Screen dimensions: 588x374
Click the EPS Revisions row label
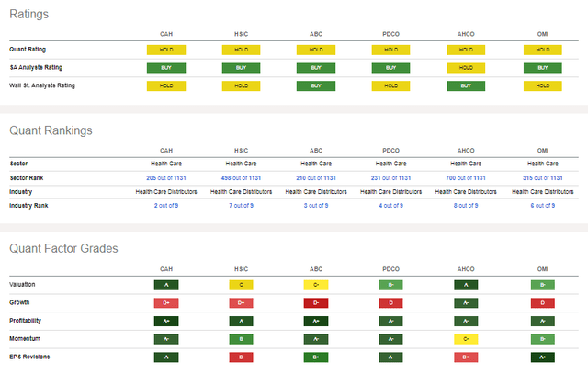point(29,357)
